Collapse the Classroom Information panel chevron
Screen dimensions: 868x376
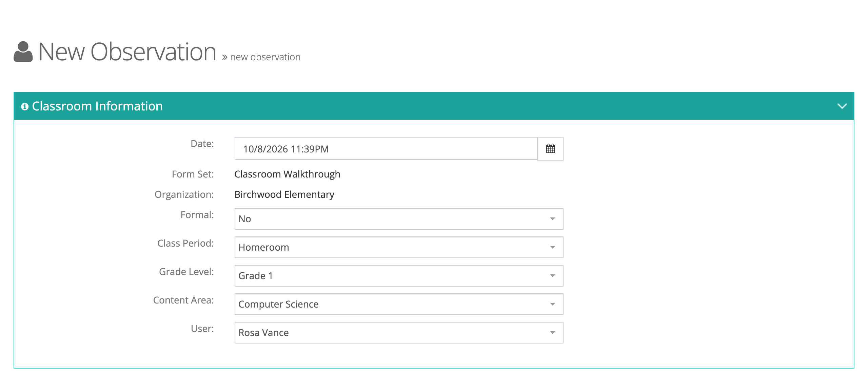tap(842, 106)
